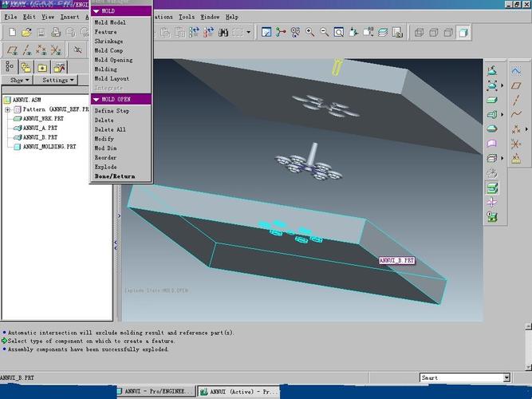The width and height of the screenshot is (532, 399).
Task: Click Done/Return in MOLD OPEN menu
Action: (x=115, y=176)
